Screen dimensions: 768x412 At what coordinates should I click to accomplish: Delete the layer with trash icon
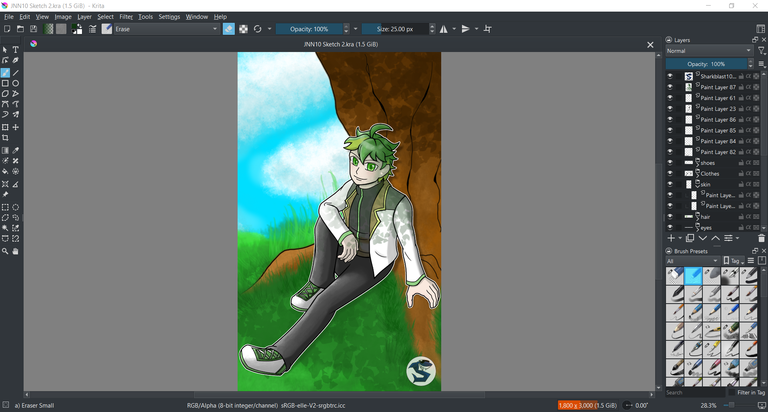click(761, 238)
